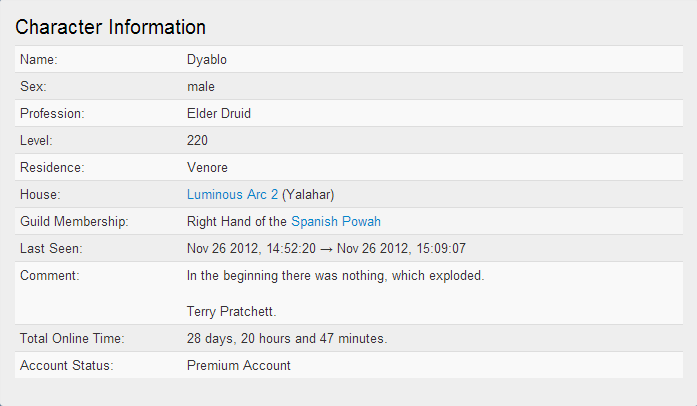Click the Premium Account status value
This screenshot has width=697, height=406.
coord(238,366)
